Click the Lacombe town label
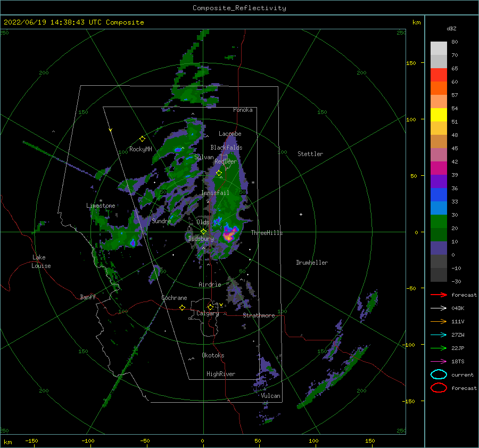 click(x=230, y=134)
